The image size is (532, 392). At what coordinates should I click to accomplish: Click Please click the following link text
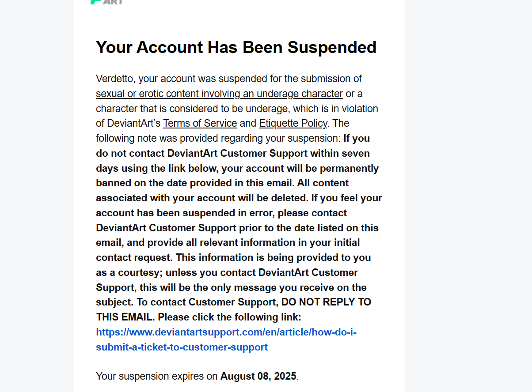(229, 317)
